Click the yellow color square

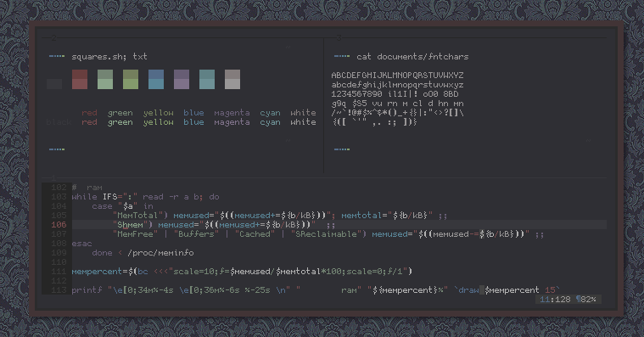point(131,79)
